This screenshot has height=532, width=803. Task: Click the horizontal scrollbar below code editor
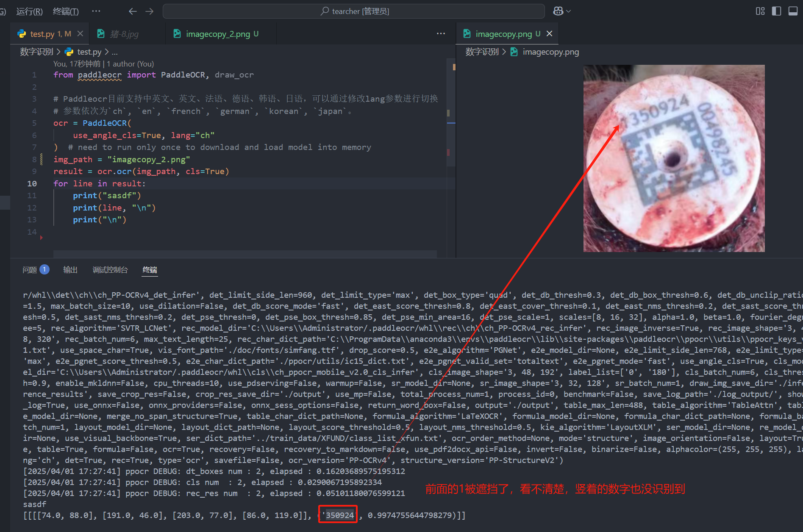(x=245, y=254)
